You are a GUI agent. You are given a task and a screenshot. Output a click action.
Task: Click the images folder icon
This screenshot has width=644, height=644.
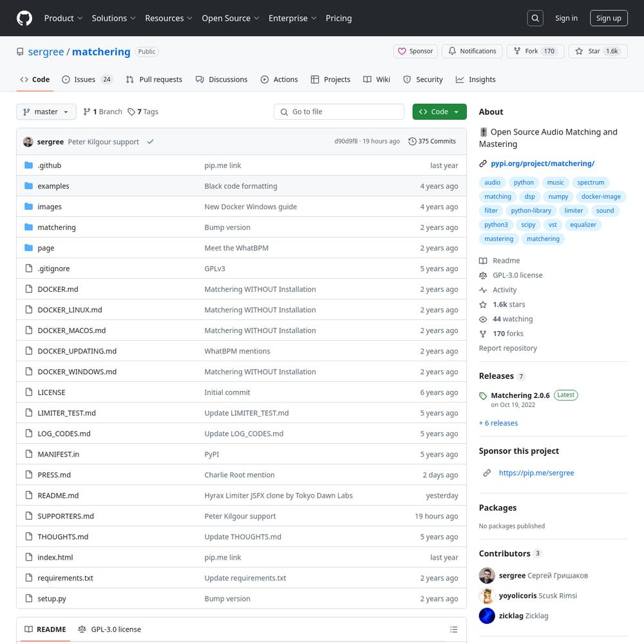tap(29, 206)
